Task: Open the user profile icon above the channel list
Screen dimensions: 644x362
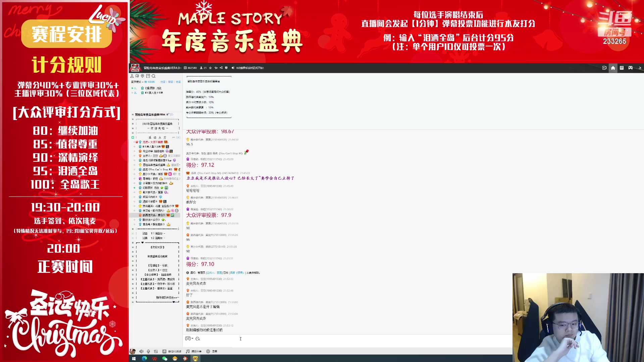Action: (132, 76)
